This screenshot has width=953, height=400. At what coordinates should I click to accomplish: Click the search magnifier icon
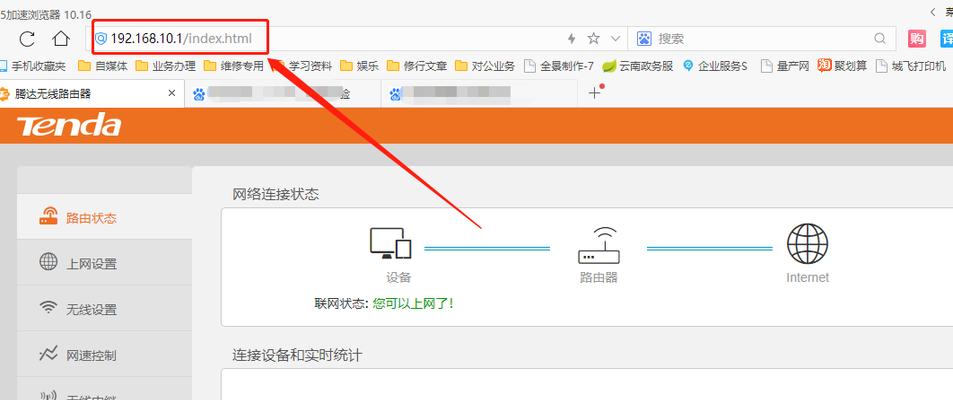[879, 39]
